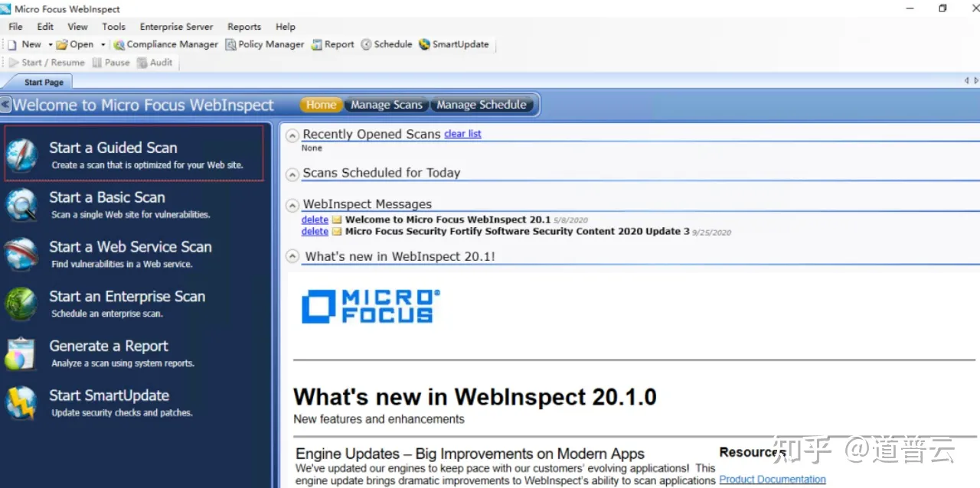Select Generate a Report in the sidebar

pyautogui.click(x=109, y=346)
